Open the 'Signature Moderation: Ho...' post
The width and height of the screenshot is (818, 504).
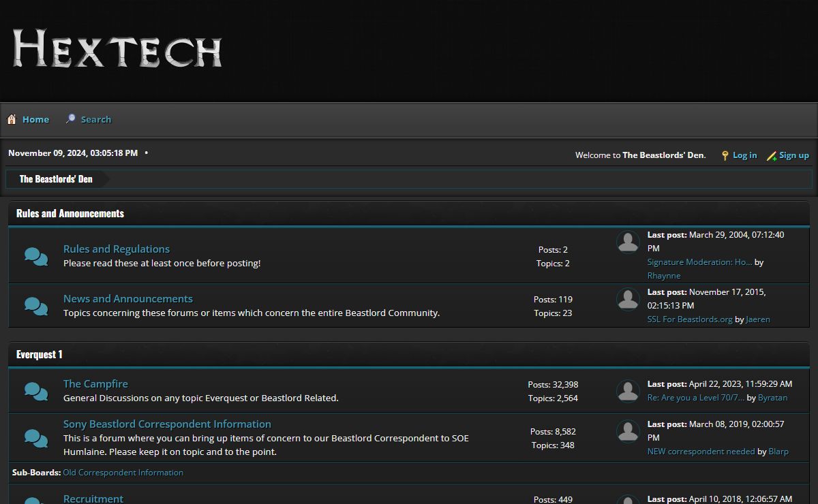(699, 262)
